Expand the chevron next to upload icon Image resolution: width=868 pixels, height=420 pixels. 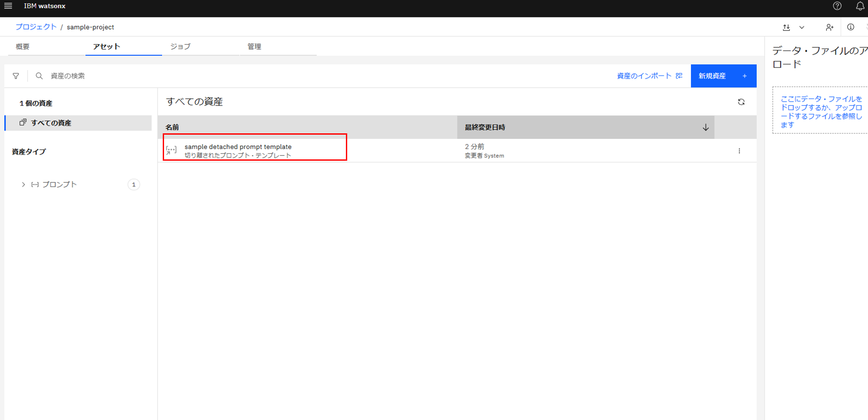click(802, 27)
